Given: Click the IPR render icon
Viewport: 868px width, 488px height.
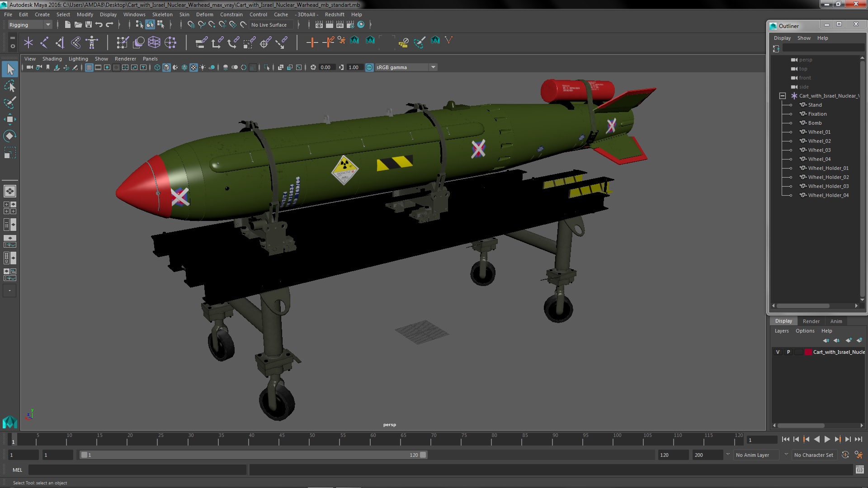Looking at the screenshot, I should [x=340, y=24].
